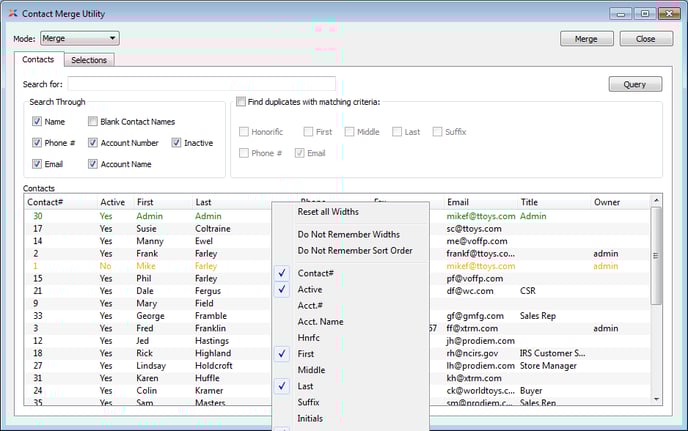Choose Reset all Widths from context menu
Viewport: 688px width, 431px height.
(x=328, y=211)
